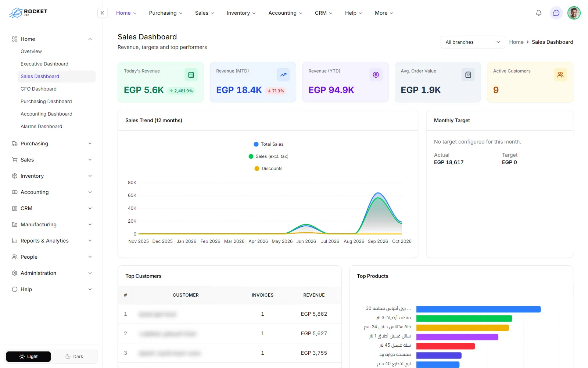The image size is (588, 368).
Task: Click the Sales cart icon in sidebar
Action: click(x=15, y=160)
